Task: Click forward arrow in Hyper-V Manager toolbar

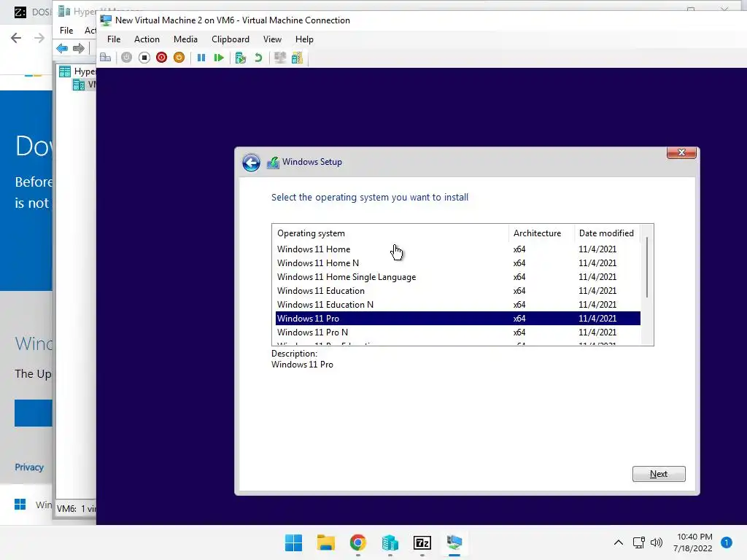Action: coord(79,48)
